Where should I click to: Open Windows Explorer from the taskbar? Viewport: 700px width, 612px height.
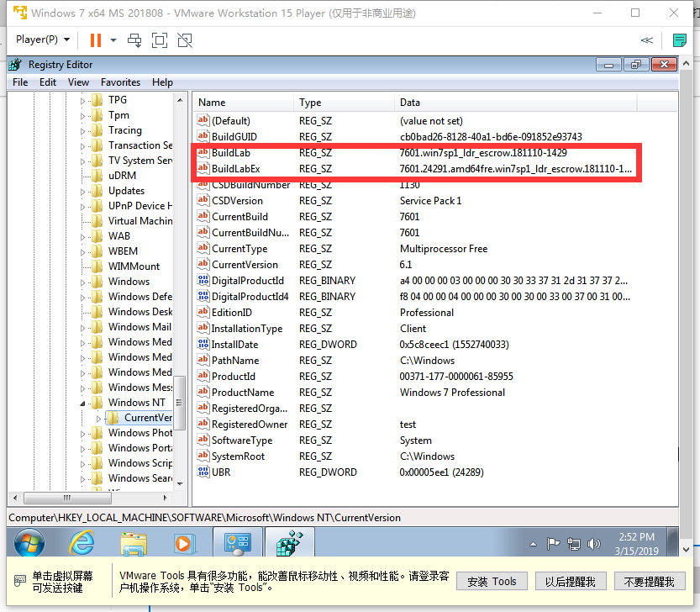click(x=134, y=543)
